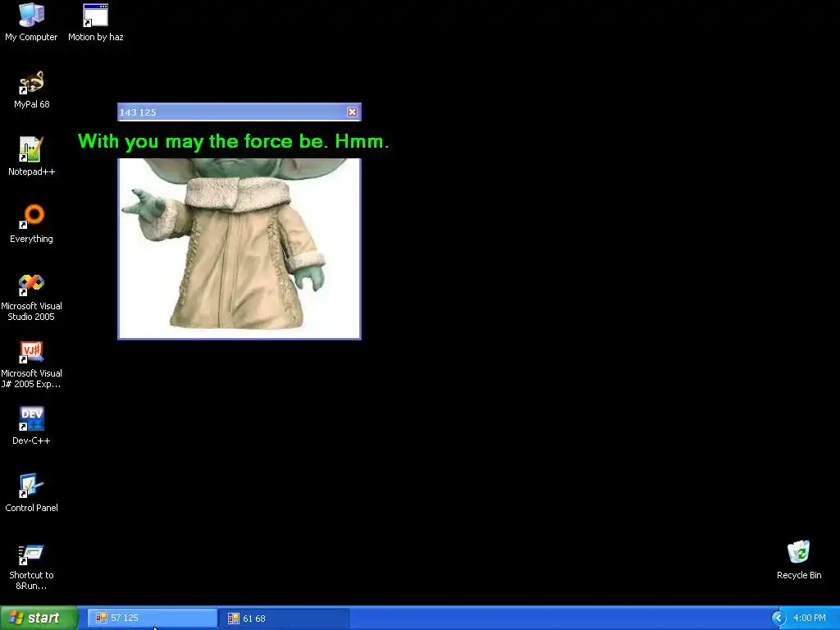Select Microsoft Visual Studio 2005 icon

pyautogui.click(x=32, y=297)
